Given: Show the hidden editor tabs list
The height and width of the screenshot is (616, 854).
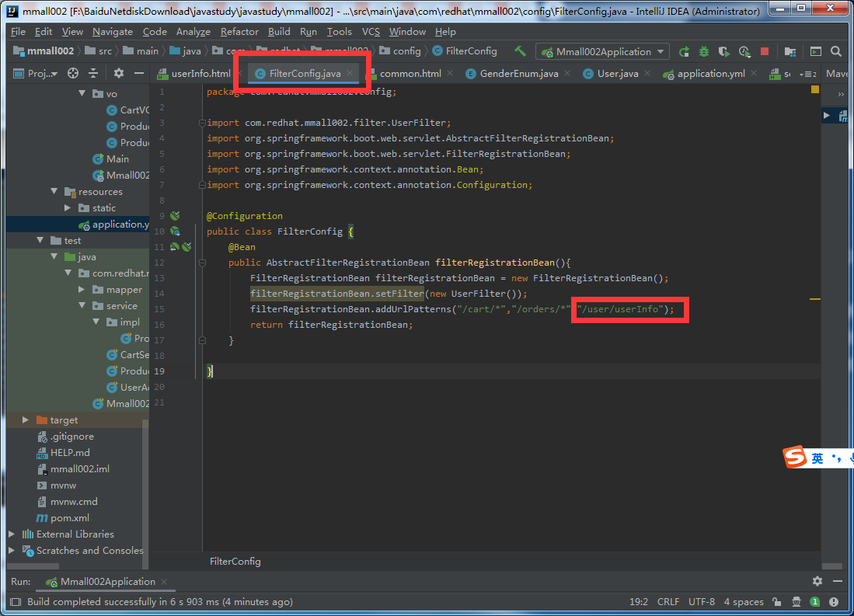Looking at the screenshot, I should pos(807,74).
